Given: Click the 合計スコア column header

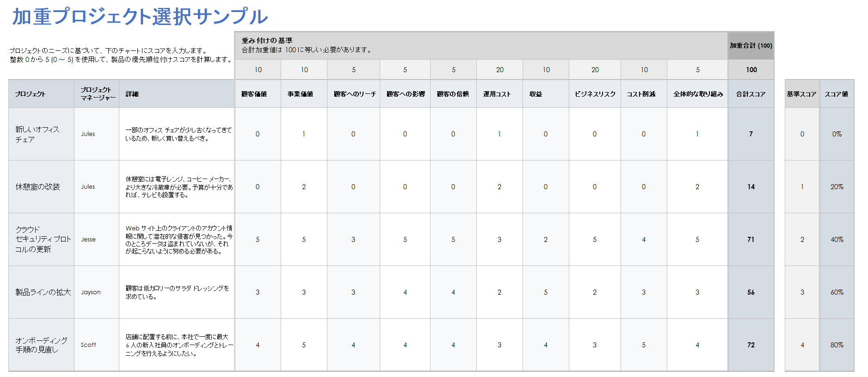Looking at the screenshot, I should [751, 94].
